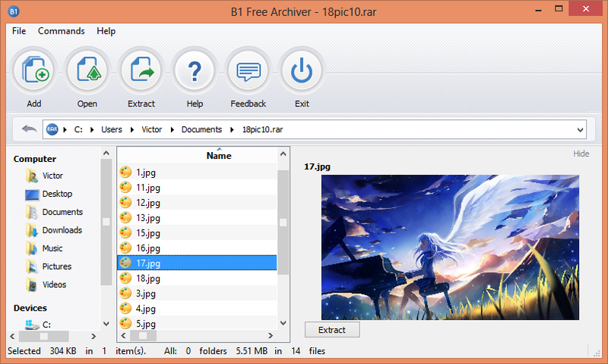Go back using the arrow icon
608x364 pixels.
pos(29,129)
